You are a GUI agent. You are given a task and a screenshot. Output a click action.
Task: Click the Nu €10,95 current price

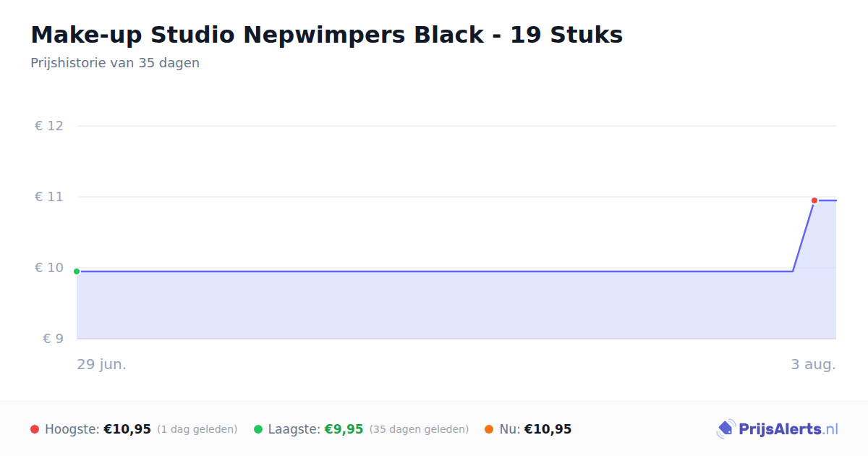[x=548, y=429]
